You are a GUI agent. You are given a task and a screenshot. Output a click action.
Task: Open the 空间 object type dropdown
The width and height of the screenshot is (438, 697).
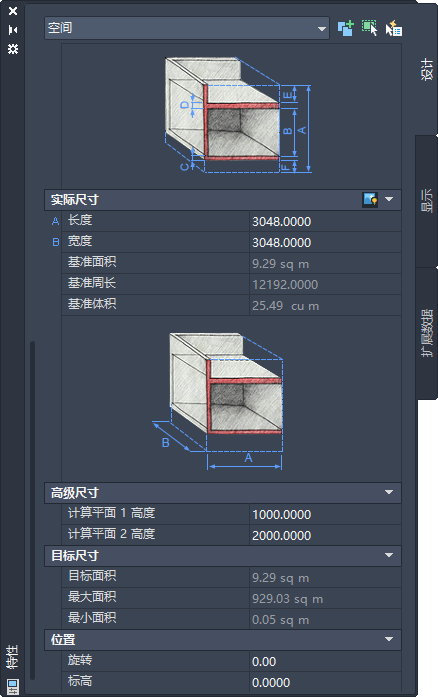tap(187, 28)
